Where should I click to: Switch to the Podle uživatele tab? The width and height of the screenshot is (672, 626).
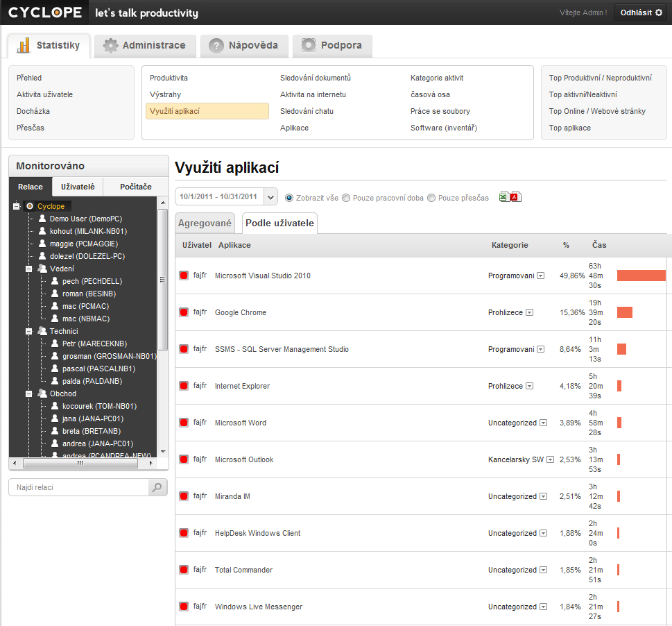click(280, 223)
